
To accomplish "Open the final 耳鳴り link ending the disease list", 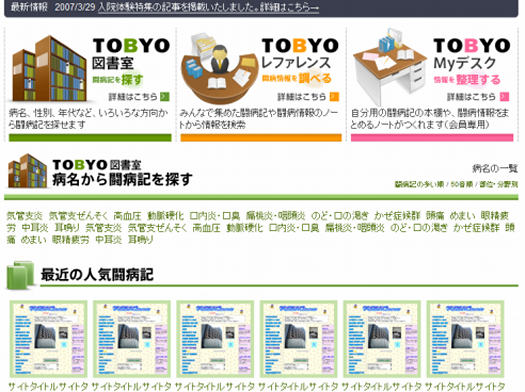I will 141,240.
